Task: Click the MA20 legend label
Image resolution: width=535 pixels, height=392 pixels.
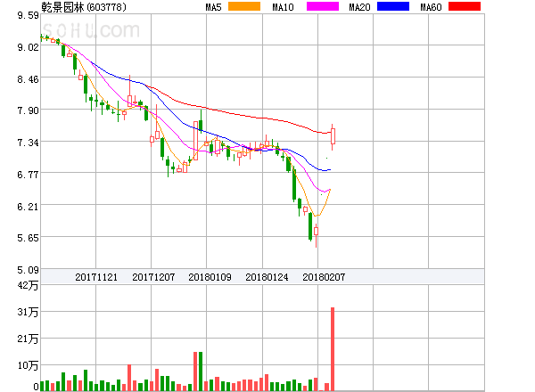Action: click(x=359, y=7)
